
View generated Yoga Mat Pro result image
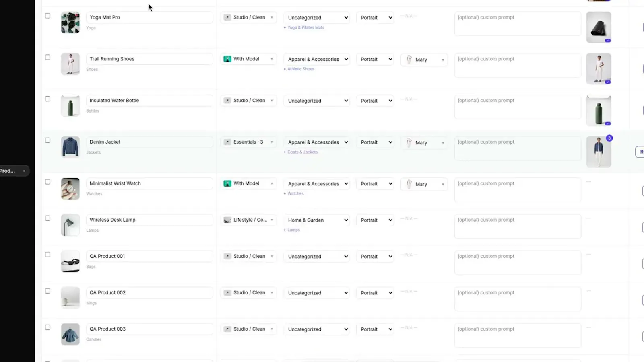point(599,27)
